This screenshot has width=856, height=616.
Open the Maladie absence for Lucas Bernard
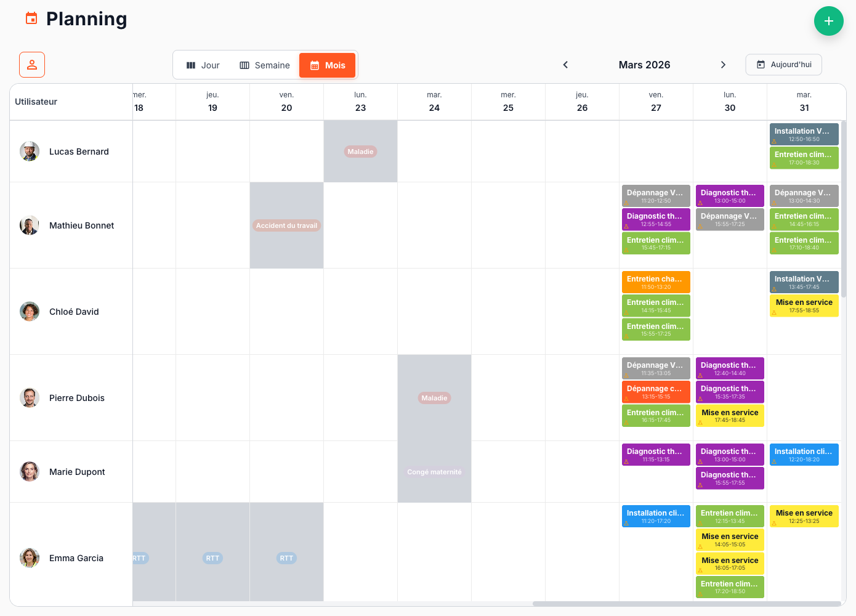(x=360, y=151)
